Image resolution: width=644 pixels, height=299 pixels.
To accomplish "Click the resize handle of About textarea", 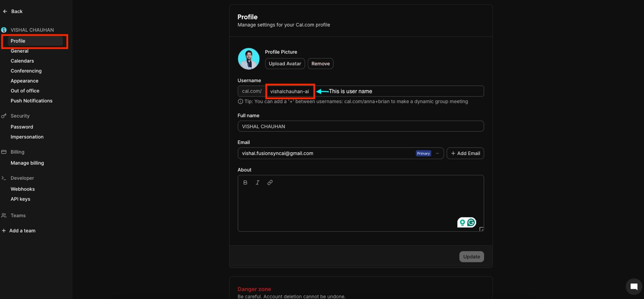I will pyautogui.click(x=481, y=229).
